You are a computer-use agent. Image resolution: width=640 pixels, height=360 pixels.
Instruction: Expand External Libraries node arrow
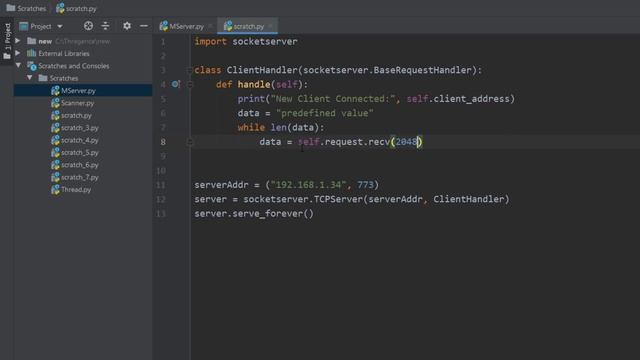click(18, 53)
